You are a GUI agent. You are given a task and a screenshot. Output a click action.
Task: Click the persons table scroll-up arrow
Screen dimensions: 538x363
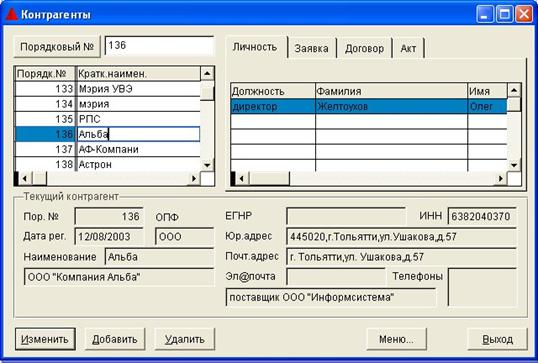pos(514,90)
